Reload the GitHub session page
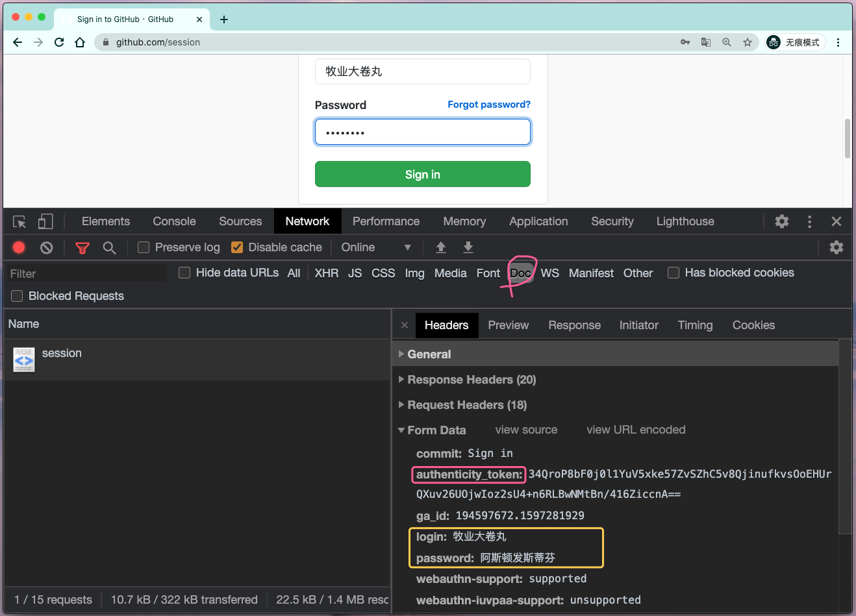This screenshot has height=616, width=856. [x=59, y=42]
